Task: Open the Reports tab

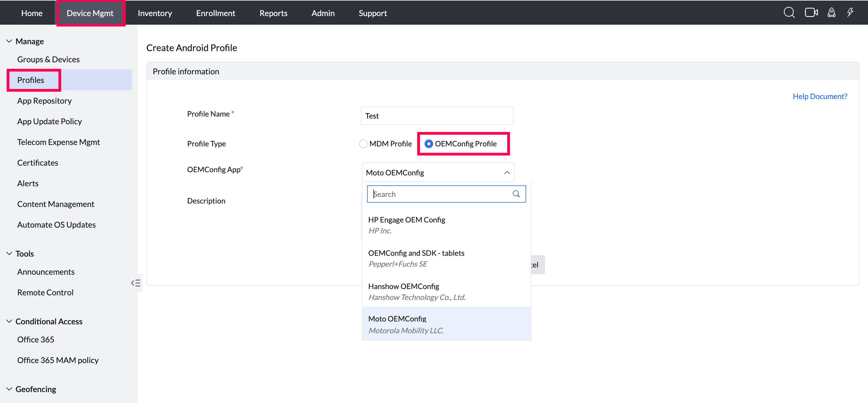Action: [273, 13]
